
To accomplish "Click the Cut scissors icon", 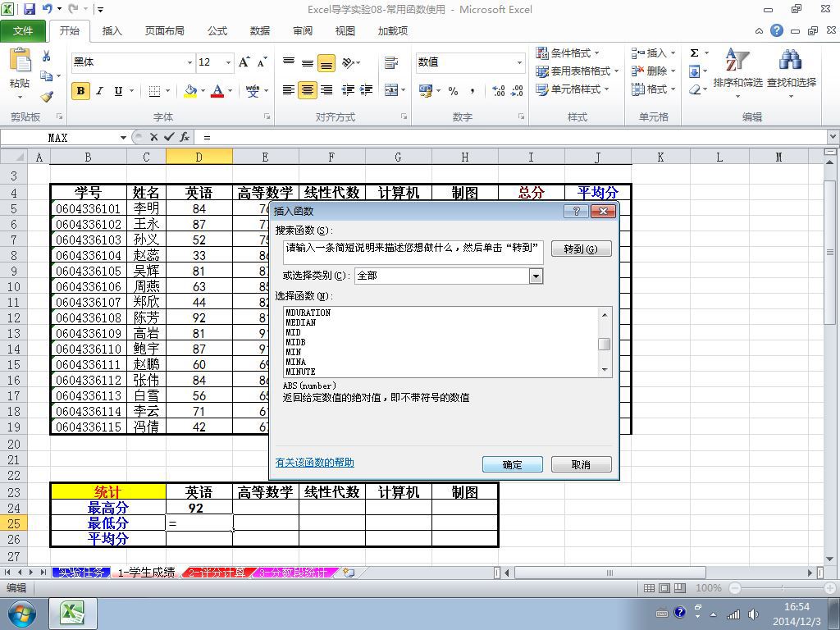I will [47, 57].
